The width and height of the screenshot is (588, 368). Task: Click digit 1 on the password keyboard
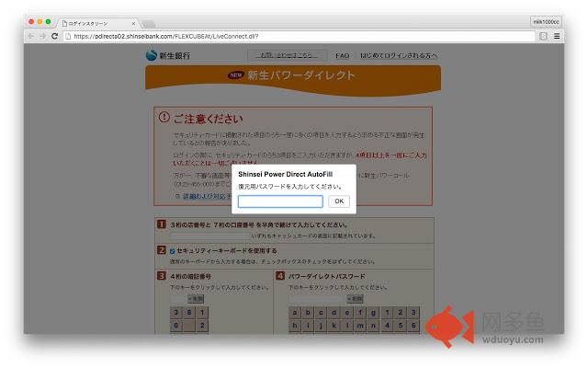pyautogui.click(x=388, y=313)
